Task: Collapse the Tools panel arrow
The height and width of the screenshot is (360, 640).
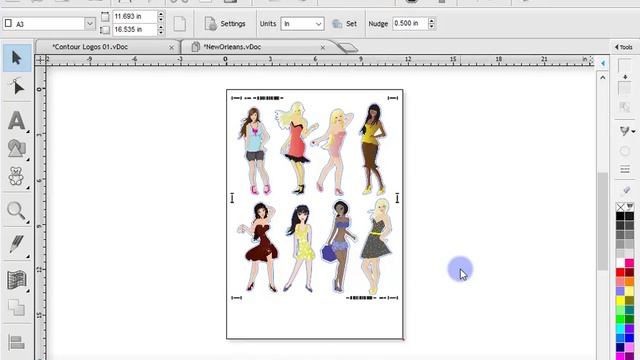Action: coord(617,47)
